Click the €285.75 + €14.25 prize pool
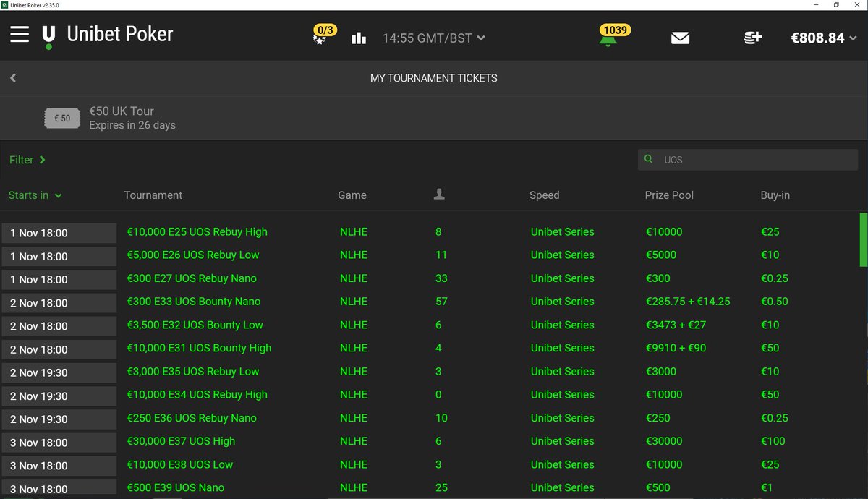The height and width of the screenshot is (499, 868). [x=688, y=302]
